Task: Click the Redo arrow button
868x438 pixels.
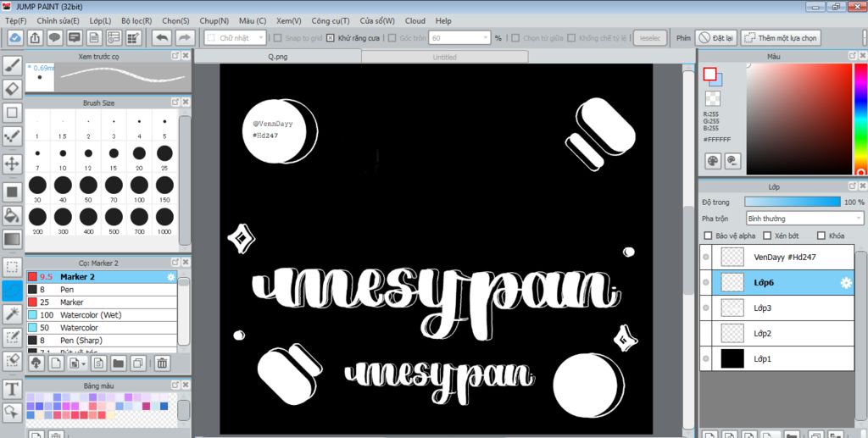Action: click(185, 37)
